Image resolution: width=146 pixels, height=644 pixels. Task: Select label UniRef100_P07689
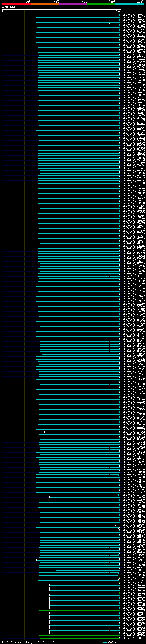coord(134,309)
